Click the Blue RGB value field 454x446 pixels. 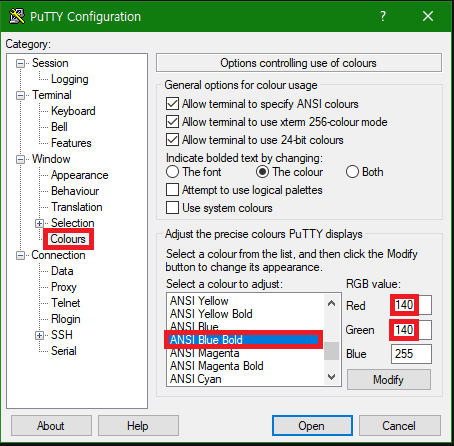tap(411, 354)
